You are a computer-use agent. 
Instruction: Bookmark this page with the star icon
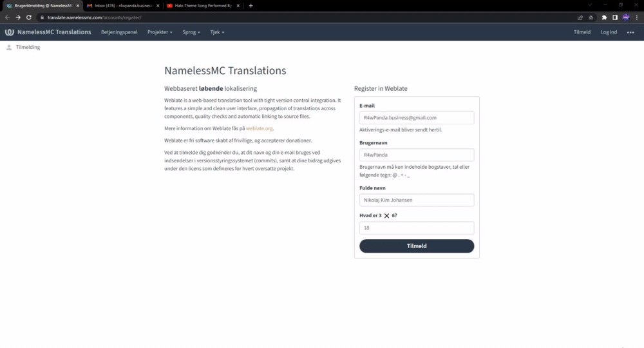coord(591,17)
